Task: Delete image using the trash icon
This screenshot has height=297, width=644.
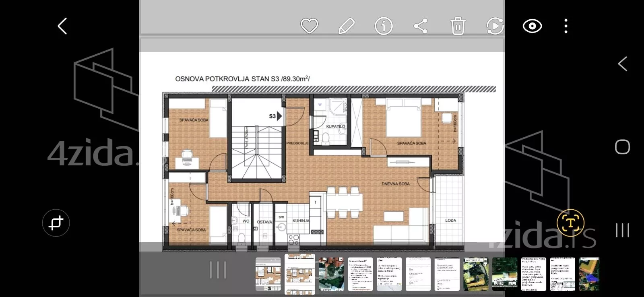Action: pos(458,26)
